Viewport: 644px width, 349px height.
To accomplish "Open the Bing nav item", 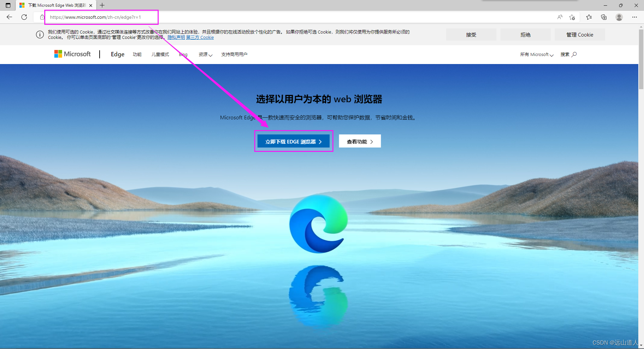I will tap(183, 54).
